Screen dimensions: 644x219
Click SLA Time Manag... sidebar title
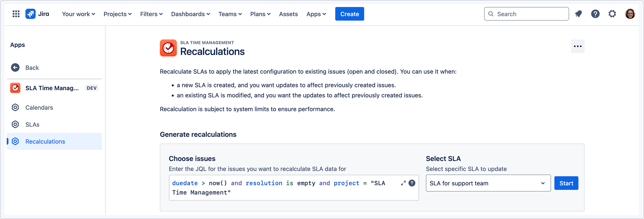[52, 88]
